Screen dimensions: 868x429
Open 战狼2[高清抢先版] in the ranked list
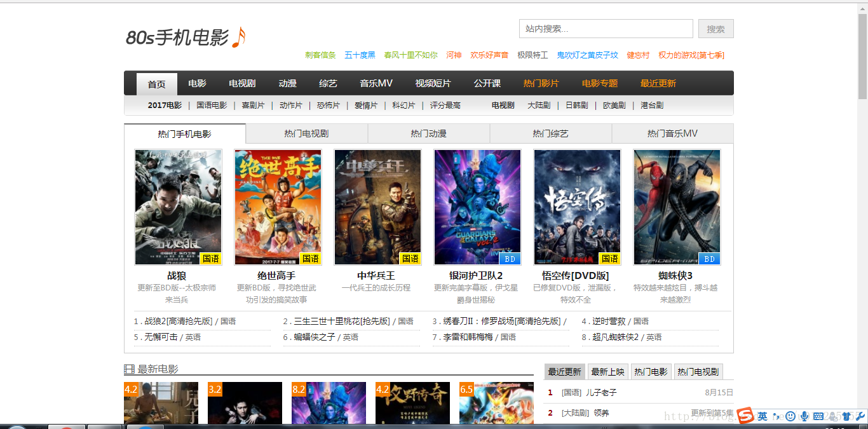pyautogui.click(x=179, y=322)
